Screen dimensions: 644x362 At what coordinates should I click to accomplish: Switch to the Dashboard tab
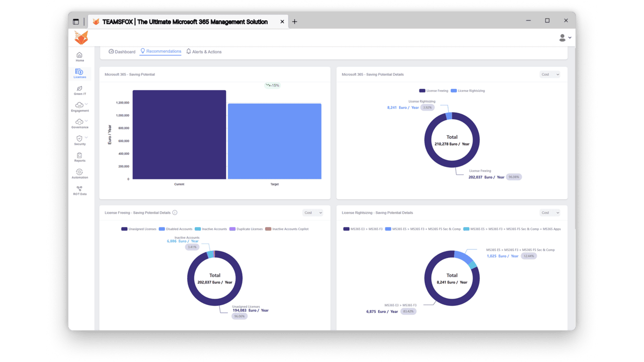[x=122, y=52]
